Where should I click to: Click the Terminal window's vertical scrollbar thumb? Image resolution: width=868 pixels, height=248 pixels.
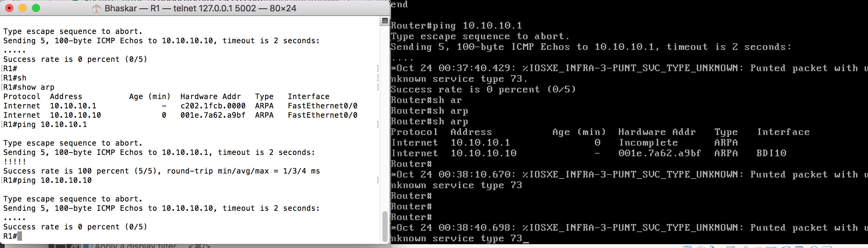click(x=384, y=226)
